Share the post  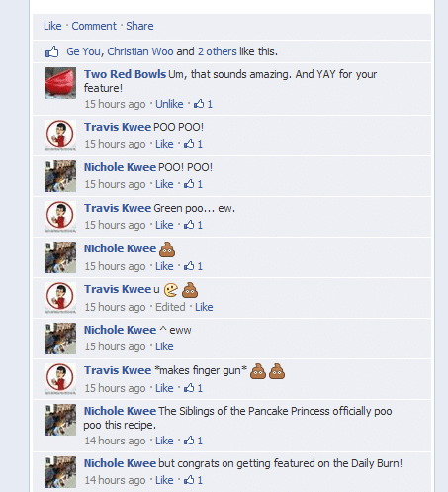point(139,26)
